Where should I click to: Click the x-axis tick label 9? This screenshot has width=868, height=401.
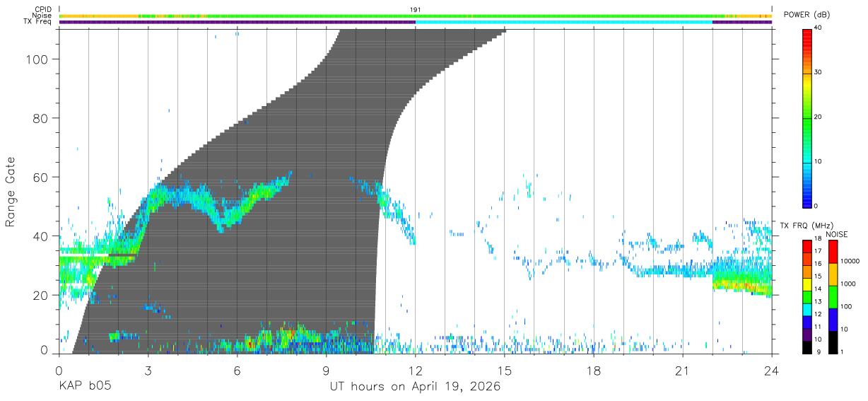tap(326, 370)
